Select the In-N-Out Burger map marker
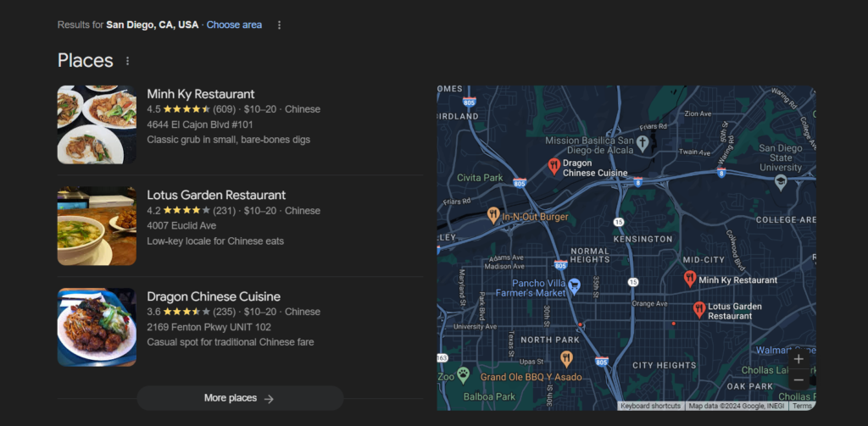This screenshot has width=868, height=426. coord(493,215)
